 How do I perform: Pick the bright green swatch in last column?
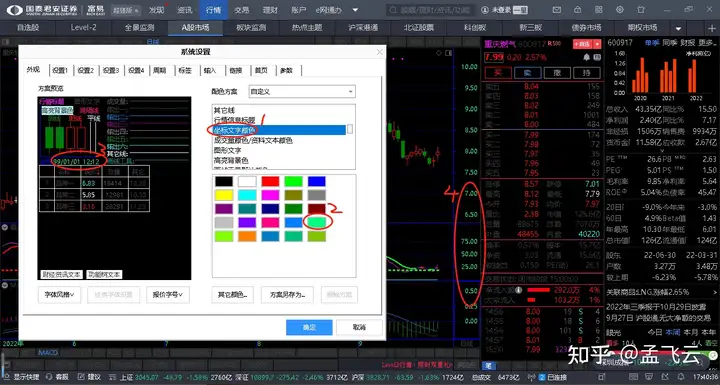[x=316, y=222]
